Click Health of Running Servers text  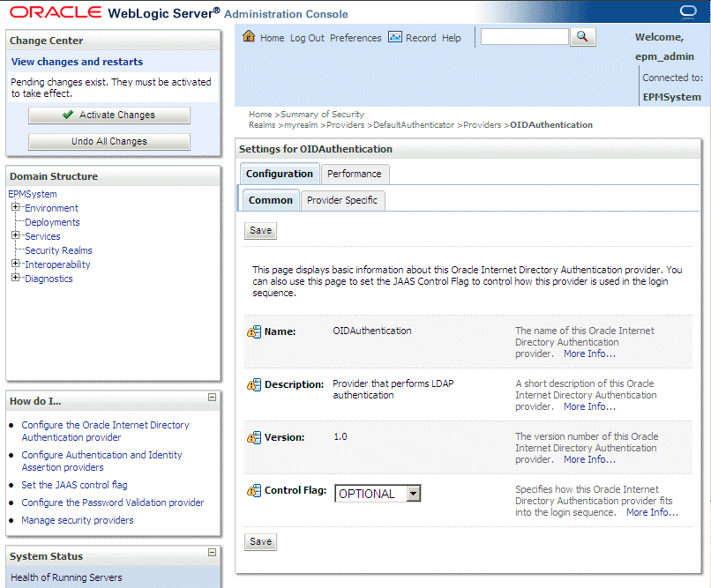[66, 577]
